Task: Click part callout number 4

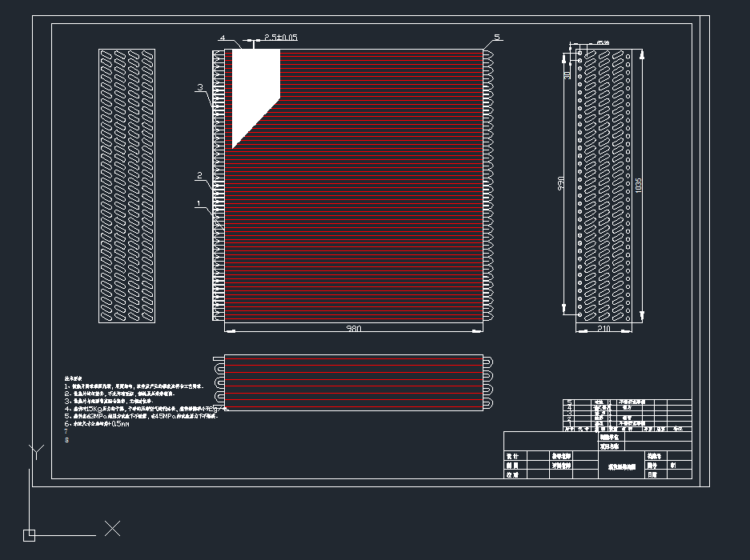Action: 223,38
